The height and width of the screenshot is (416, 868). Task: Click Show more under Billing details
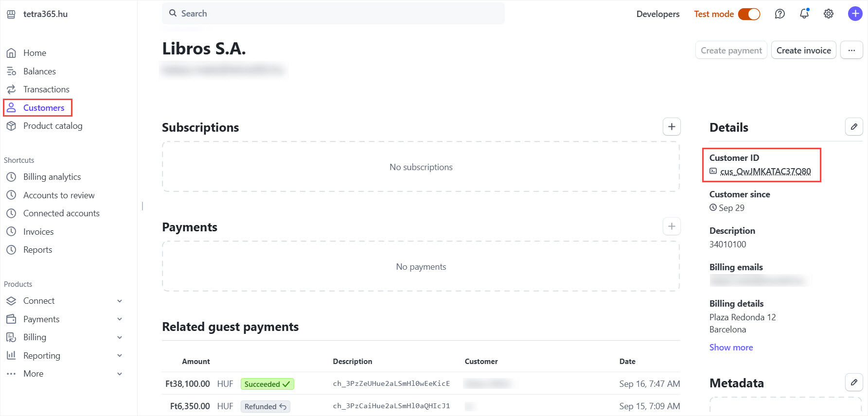[731, 347]
